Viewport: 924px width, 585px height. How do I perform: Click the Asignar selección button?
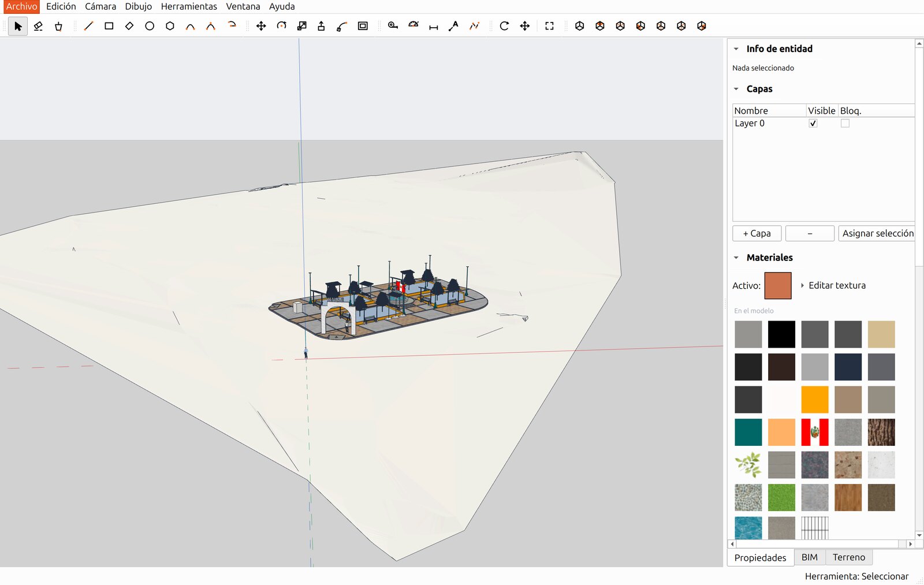click(878, 233)
